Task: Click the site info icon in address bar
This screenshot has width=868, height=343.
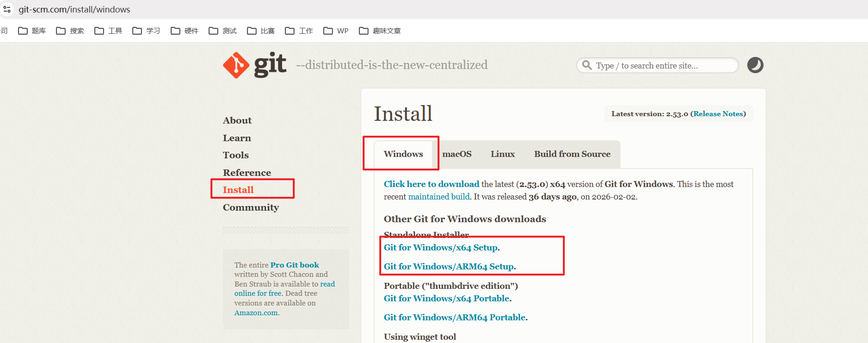Action: [7, 9]
